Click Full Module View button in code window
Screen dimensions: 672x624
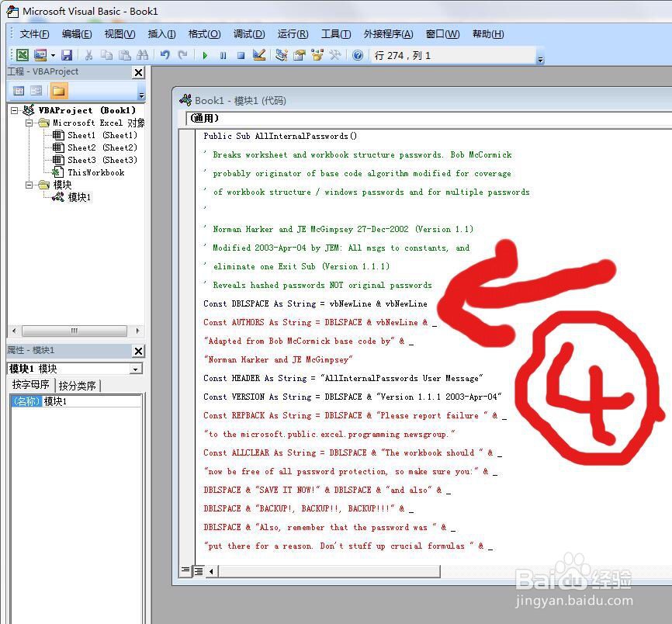point(199,571)
